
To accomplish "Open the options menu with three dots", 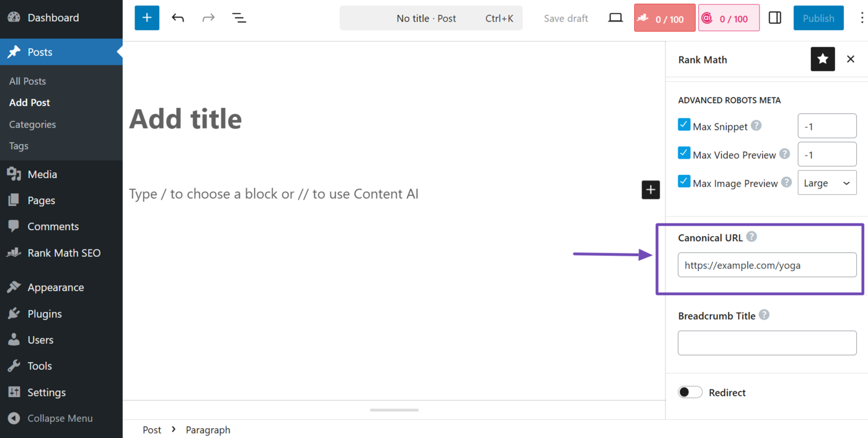I will pos(861,18).
